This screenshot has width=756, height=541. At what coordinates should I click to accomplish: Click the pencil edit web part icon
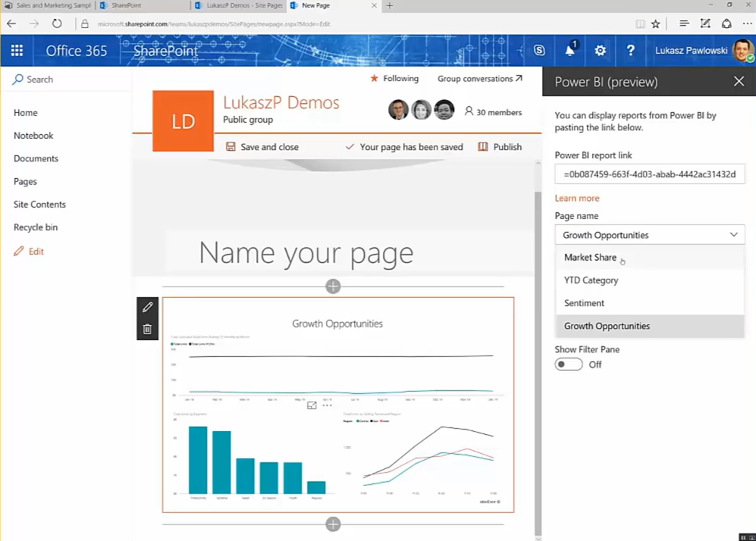point(147,307)
